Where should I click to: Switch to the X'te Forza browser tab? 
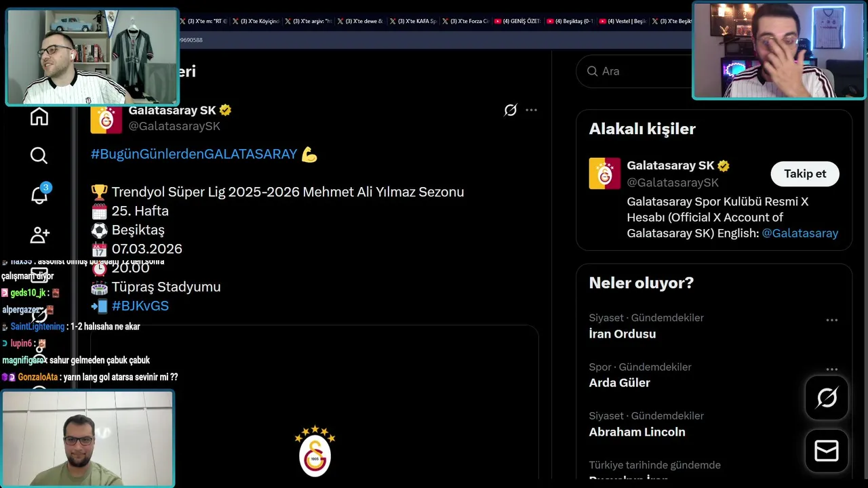(x=466, y=21)
